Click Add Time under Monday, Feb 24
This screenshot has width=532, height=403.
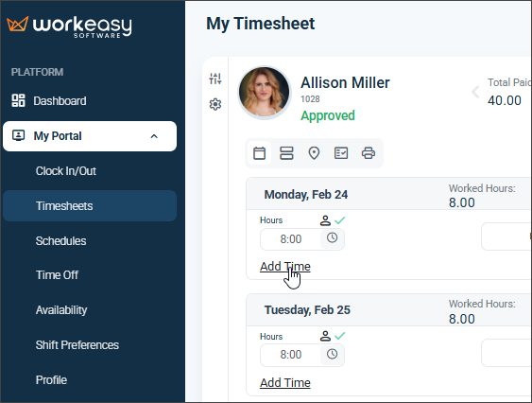click(285, 267)
